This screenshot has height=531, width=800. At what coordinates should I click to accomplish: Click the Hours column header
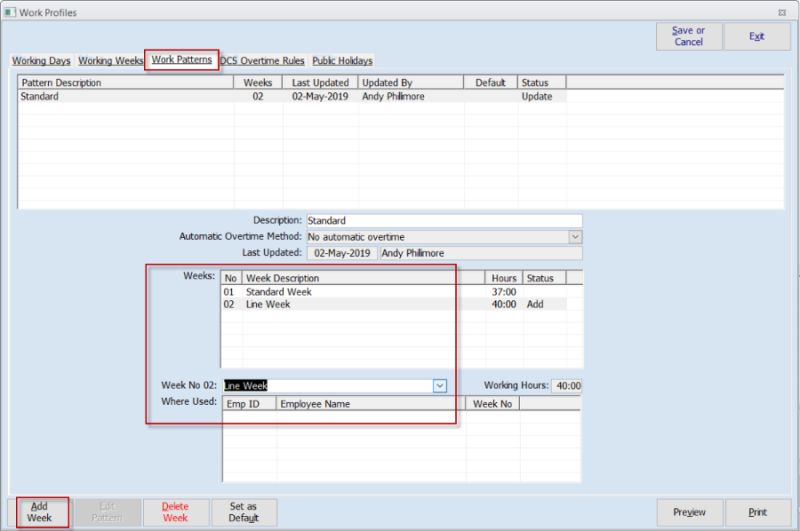[x=504, y=278]
